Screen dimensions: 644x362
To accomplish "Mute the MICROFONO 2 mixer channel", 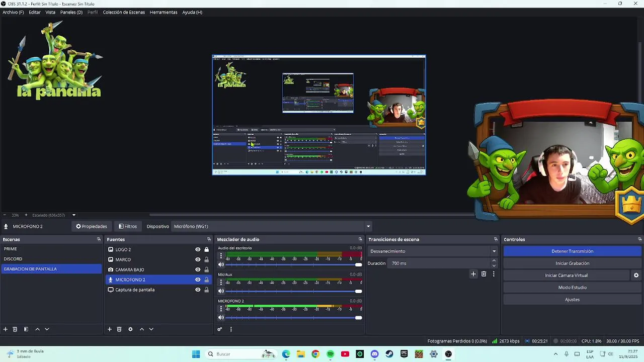I will point(221,318).
